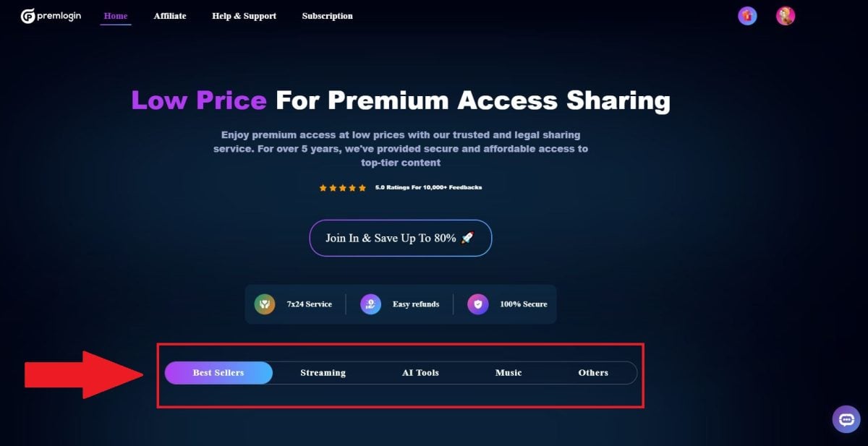Click the 7x24 Service hands icon
The image size is (868, 446).
265,304
